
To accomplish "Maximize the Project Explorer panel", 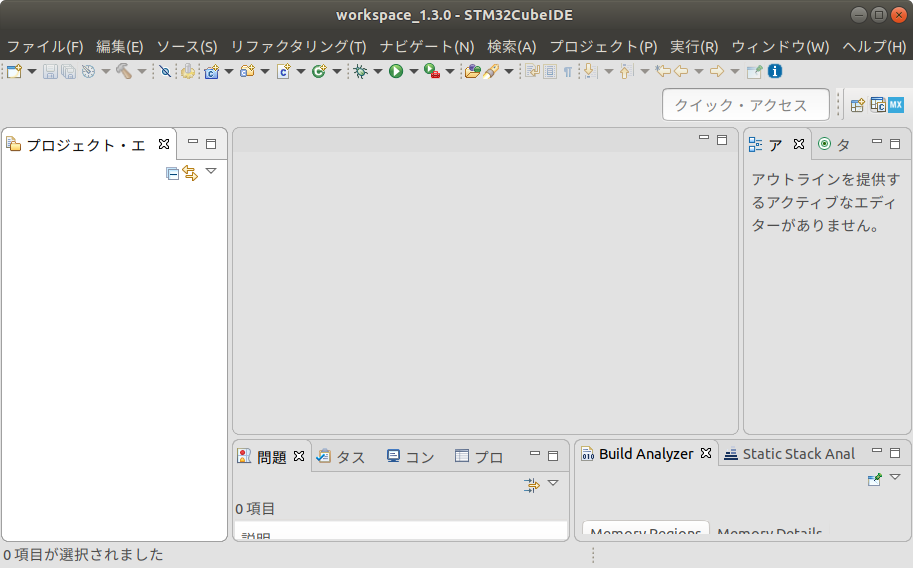I will (211, 144).
